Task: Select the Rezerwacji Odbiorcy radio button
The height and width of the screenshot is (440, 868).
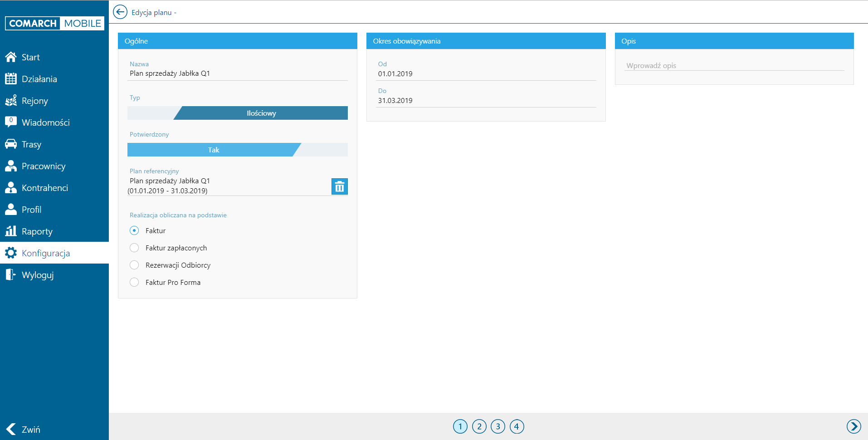Action: [134, 265]
